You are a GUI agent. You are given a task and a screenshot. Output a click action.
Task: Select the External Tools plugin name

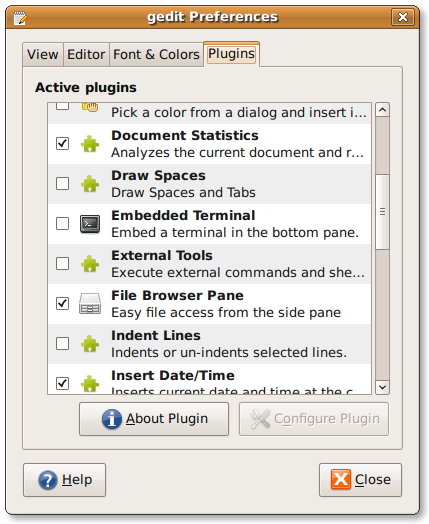pos(162,256)
